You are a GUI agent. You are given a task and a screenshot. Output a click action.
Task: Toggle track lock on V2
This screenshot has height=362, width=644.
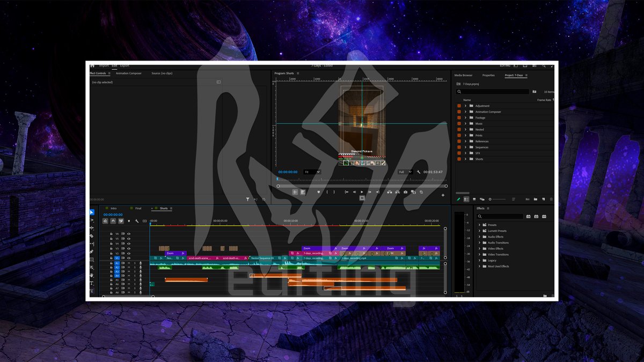(x=111, y=253)
